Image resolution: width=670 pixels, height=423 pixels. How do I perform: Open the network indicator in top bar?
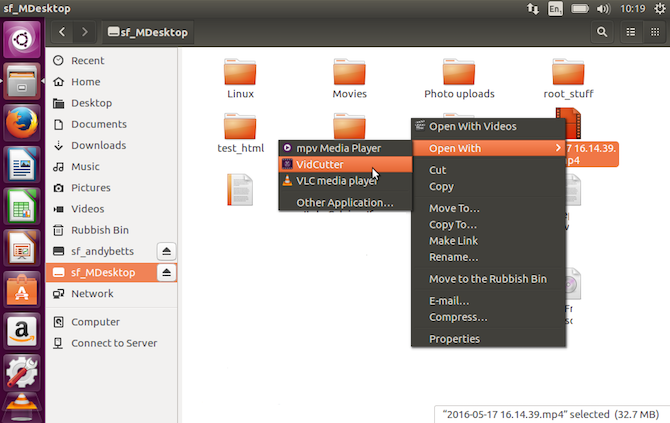(533, 9)
